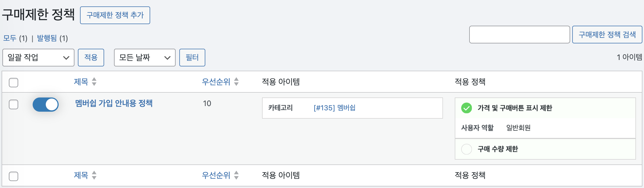644x188 pixels.
Task: Check the select-all checkbox in table header
Action: pos(13,82)
